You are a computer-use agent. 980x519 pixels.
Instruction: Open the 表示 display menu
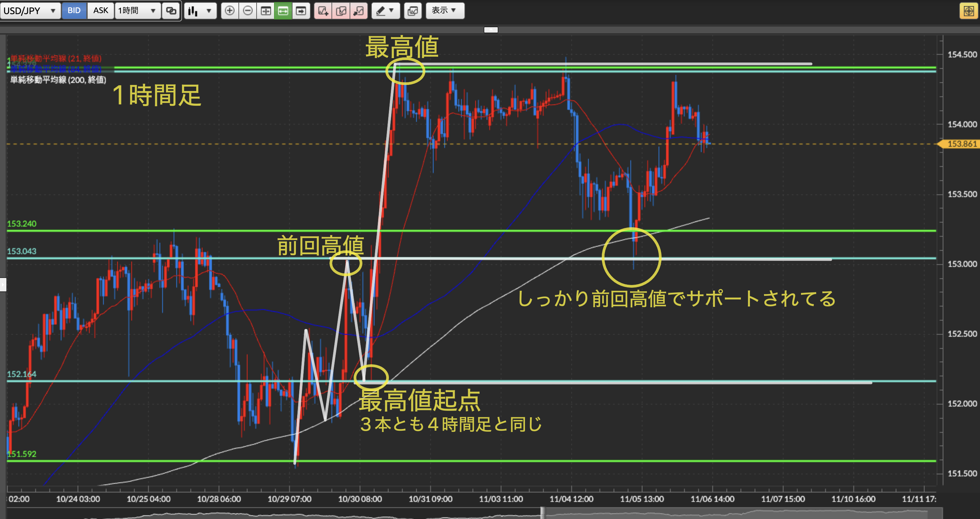(x=444, y=11)
